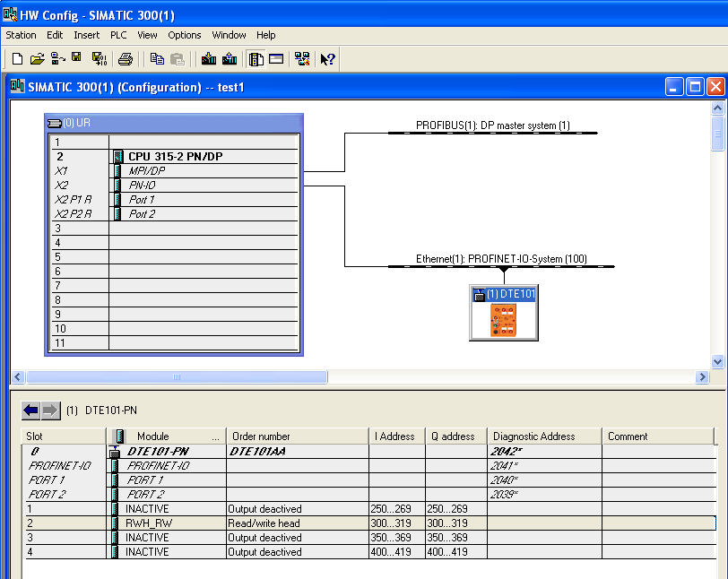Open the PLC menu
Screen dimensions: 728x579
[x=118, y=35]
